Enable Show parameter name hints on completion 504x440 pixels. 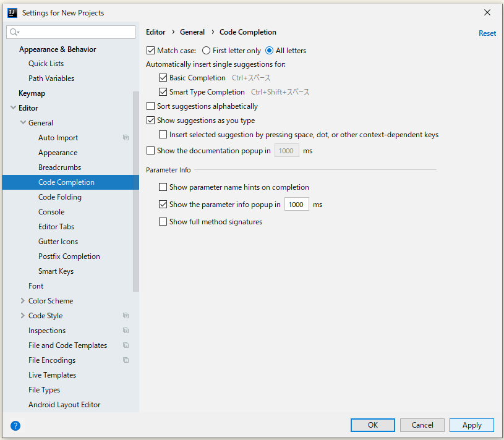[x=163, y=187]
